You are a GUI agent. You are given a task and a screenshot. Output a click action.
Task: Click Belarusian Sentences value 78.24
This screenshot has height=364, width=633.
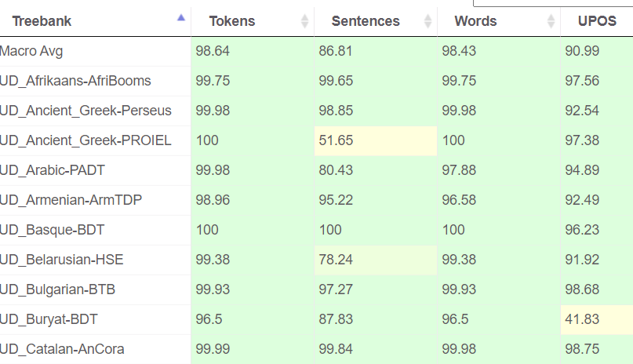[x=336, y=260]
